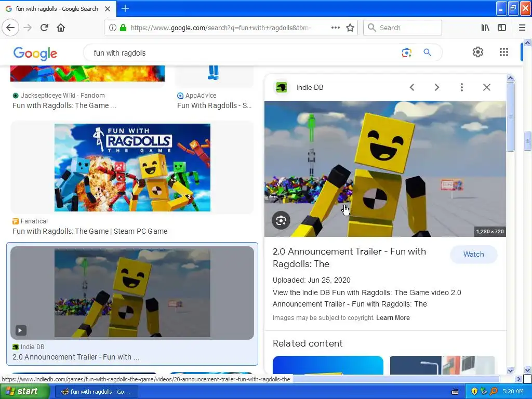
Task: Close the image preview panel
Action: coord(486,87)
